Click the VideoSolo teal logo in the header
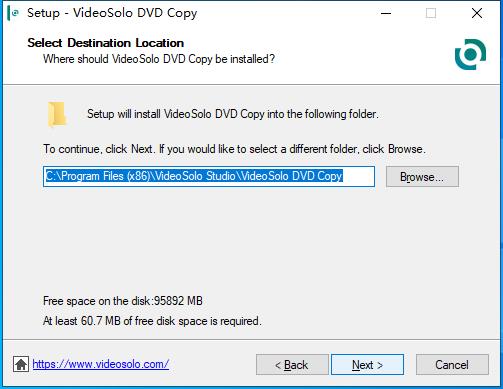Image resolution: width=503 pixels, height=389 pixels. [x=470, y=54]
